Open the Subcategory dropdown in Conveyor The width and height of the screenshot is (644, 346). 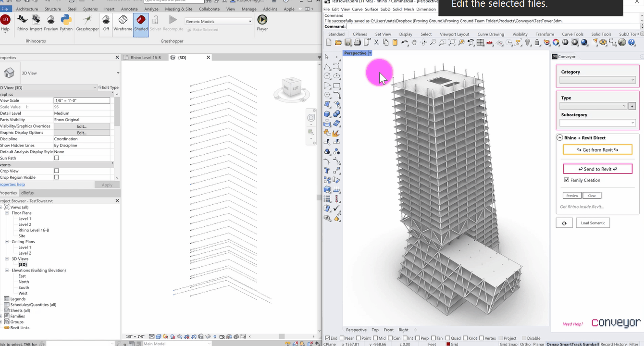[597, 123]
